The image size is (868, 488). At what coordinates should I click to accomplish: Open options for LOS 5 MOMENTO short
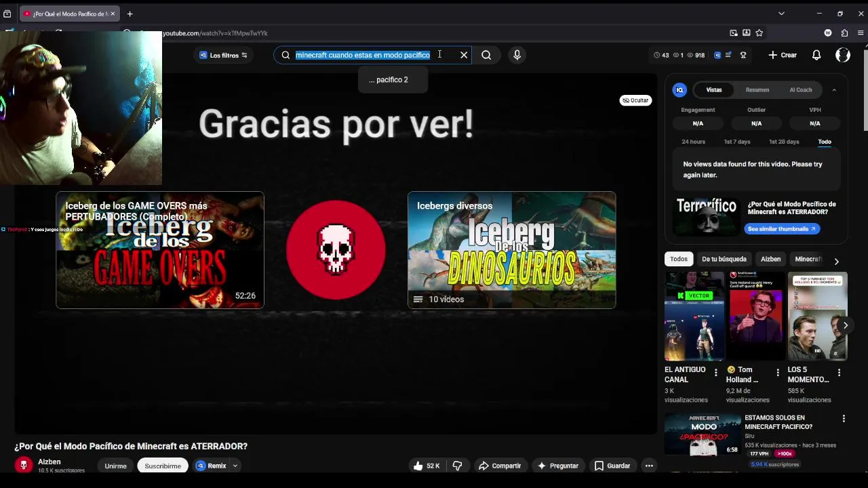[x=840, y=373]
